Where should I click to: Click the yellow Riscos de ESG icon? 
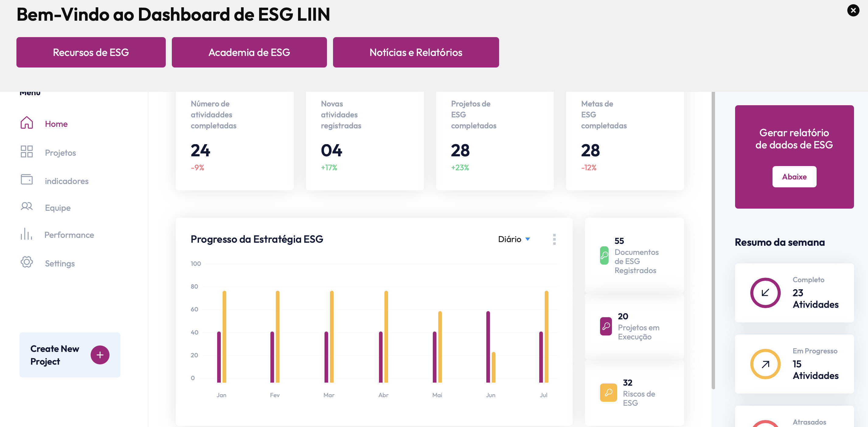click(608, 393)
